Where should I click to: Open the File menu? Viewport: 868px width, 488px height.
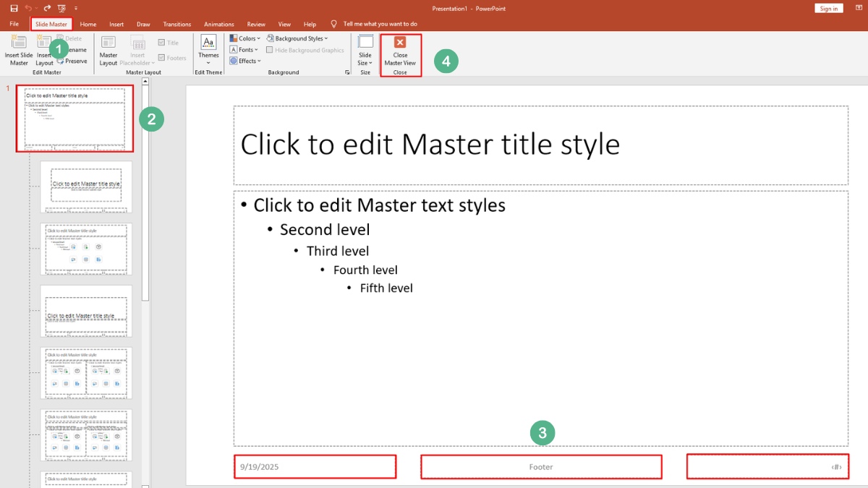point(14,24)
